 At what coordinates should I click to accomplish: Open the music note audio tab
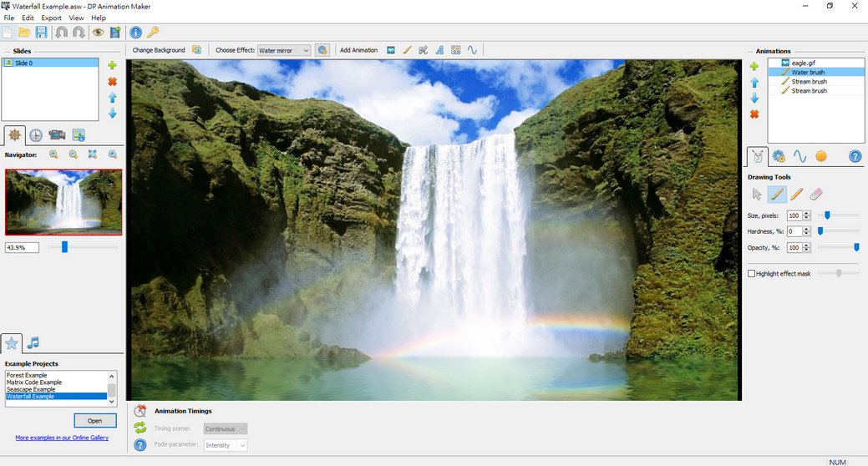coord(33,342)
